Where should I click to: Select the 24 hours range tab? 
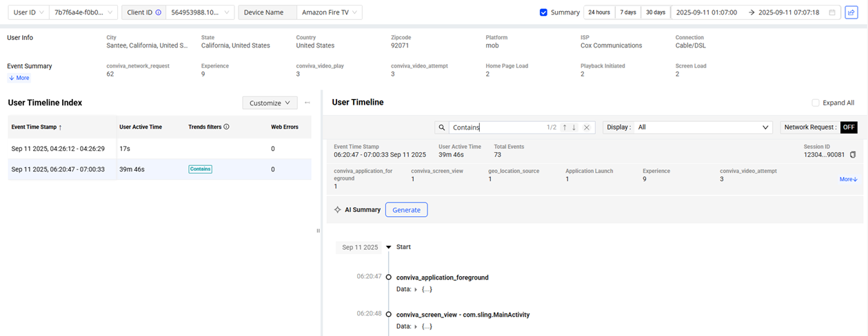pyautogui.click(x=598, y=12)
